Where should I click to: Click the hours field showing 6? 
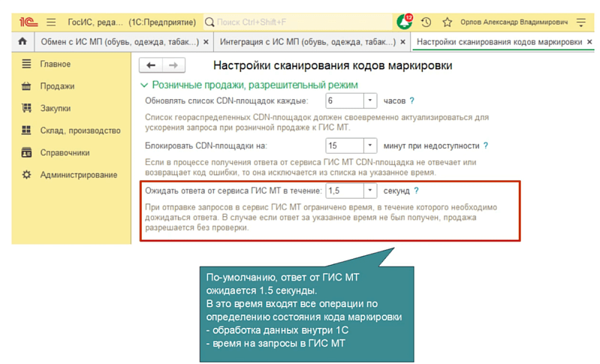(345, 101)
